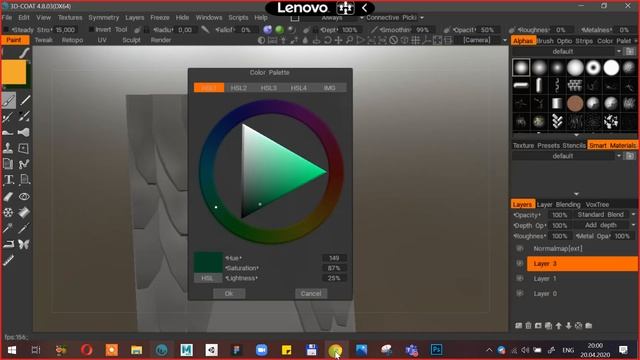Click the Saturation value field

[334, 268]
